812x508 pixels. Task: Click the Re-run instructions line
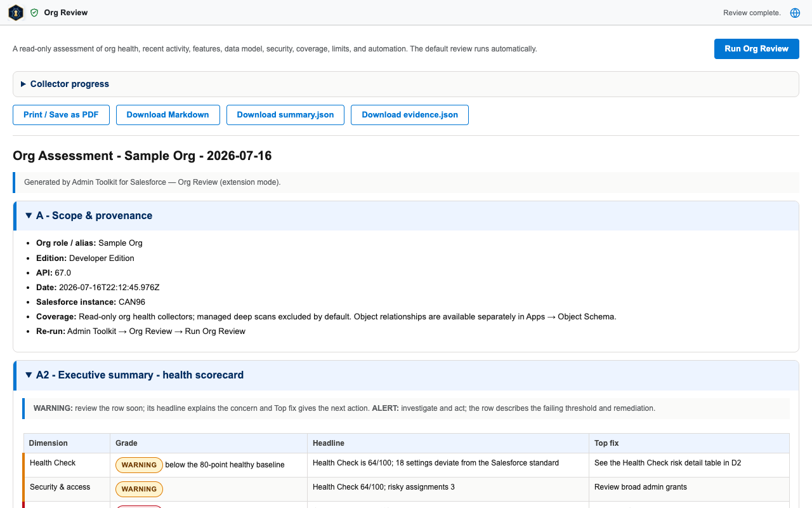tap(141, 331)
